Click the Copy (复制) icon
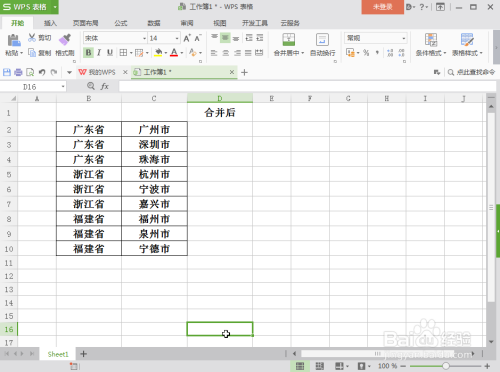 coord(32,53)
